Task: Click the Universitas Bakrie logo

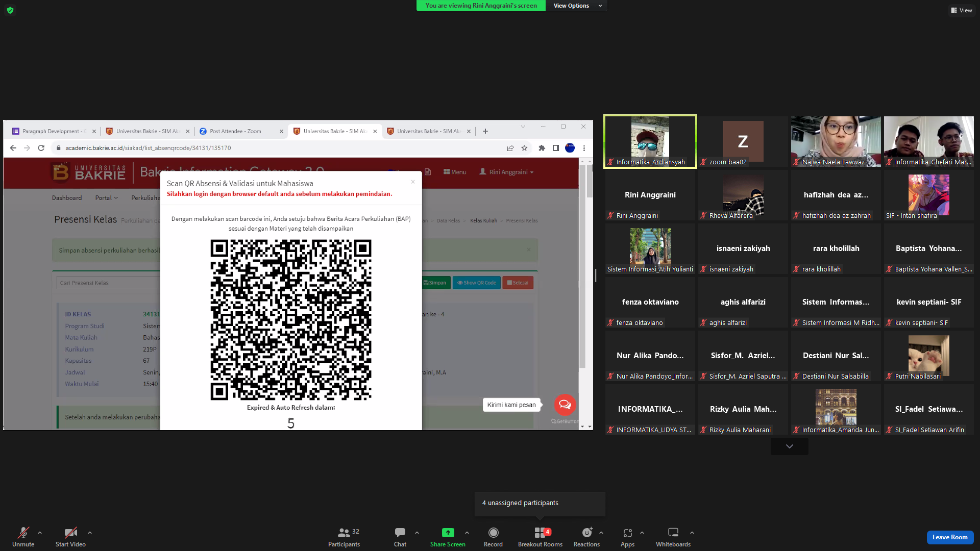Action: pos(88,172)
